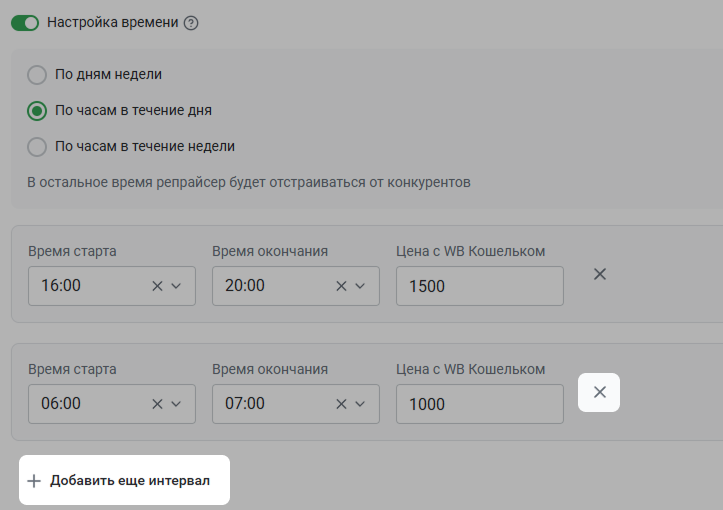Expand the 16:00 start time dropdown arrow
Image resolution: width=723 pixels, height=510 pixels.
pyautogui.click(x=176, y=286)
